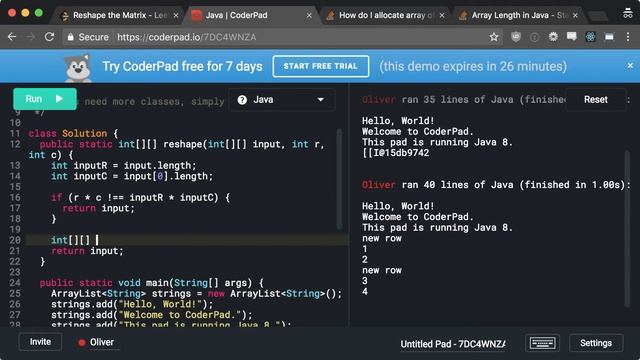640x360 pixels.
Task: Click the red status dot beside Oliver
Action: (x=82, y=342)
